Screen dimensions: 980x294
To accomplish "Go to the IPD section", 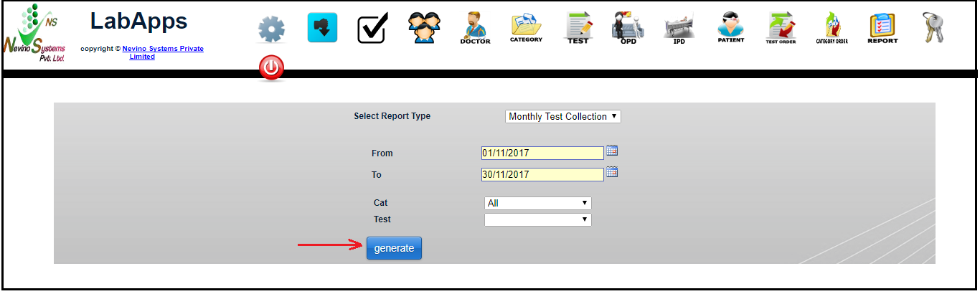I will [679, 28].
